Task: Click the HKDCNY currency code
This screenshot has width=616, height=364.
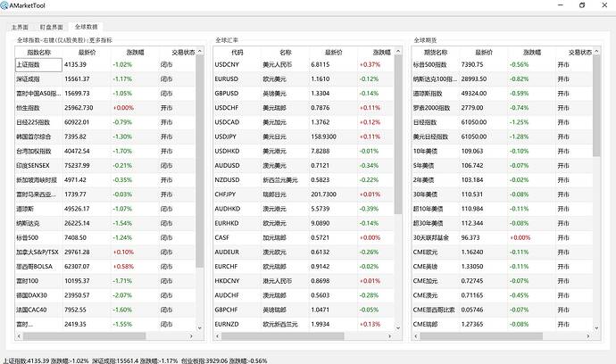Action: point(227,281)
